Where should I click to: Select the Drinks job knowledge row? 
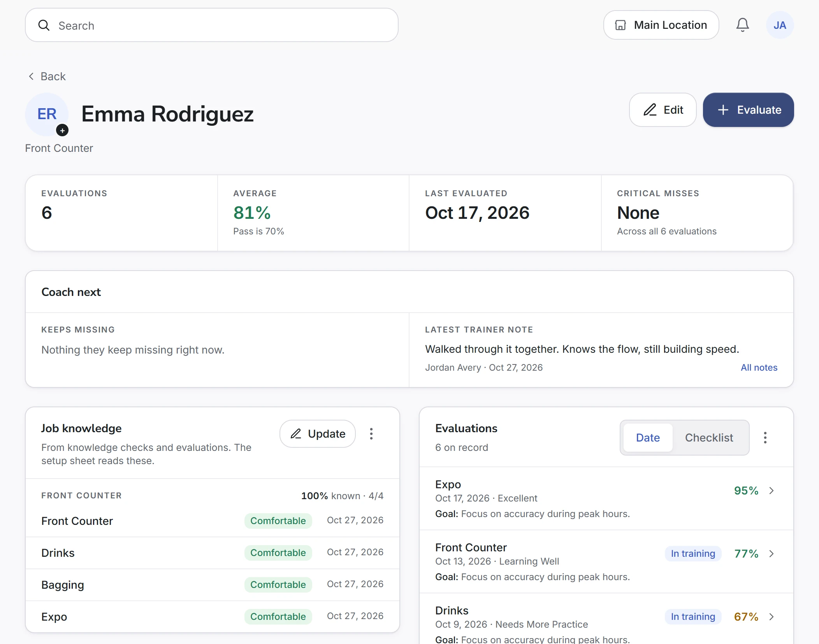(213, 553)
